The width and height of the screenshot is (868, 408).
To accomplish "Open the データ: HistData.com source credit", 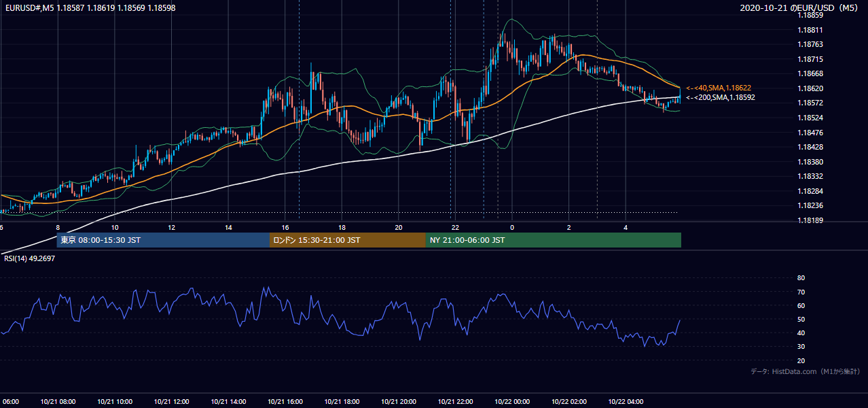I will 806,371.
